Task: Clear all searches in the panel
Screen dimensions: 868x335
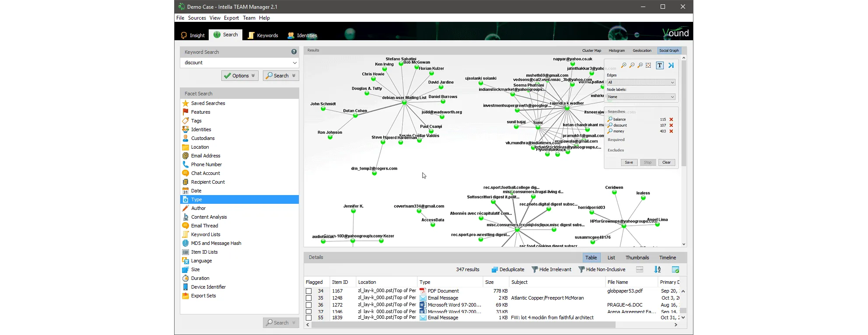Action: [666, 162]
